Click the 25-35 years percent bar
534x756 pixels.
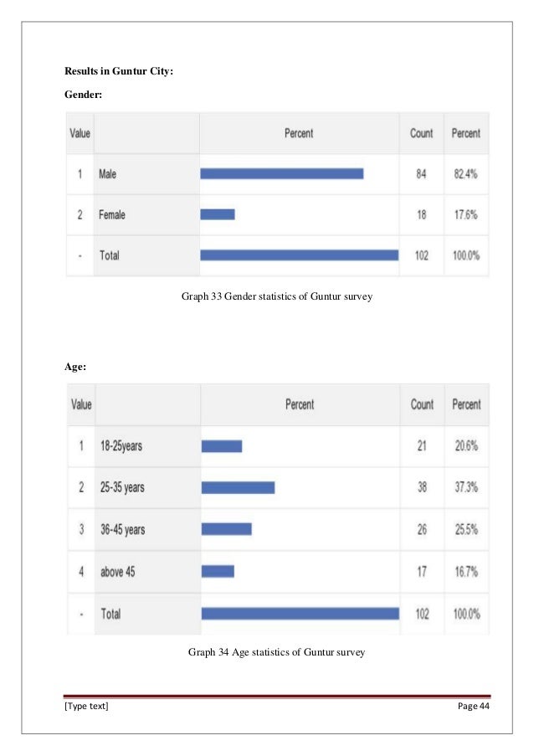pos(238,487)
